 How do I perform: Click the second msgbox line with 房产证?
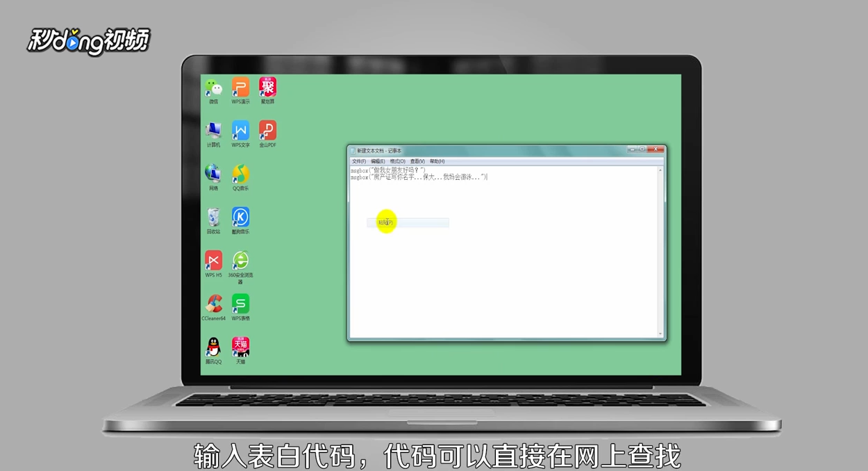(419, 177)
